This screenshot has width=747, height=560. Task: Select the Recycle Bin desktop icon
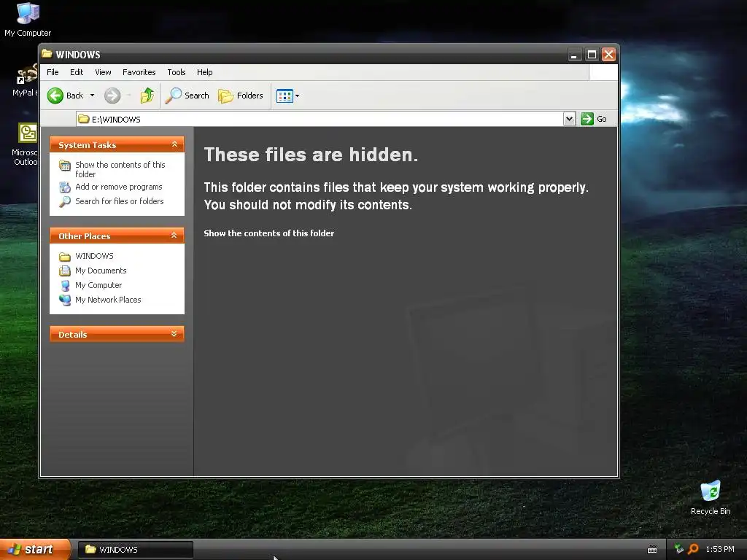tap(711, 497)
